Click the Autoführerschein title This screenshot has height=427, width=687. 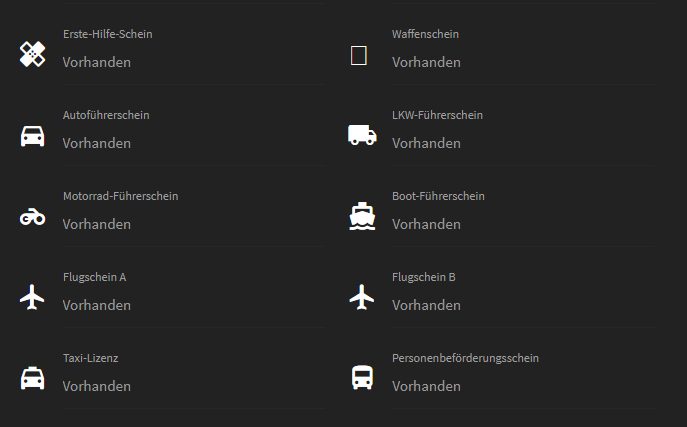click(106, 115)
